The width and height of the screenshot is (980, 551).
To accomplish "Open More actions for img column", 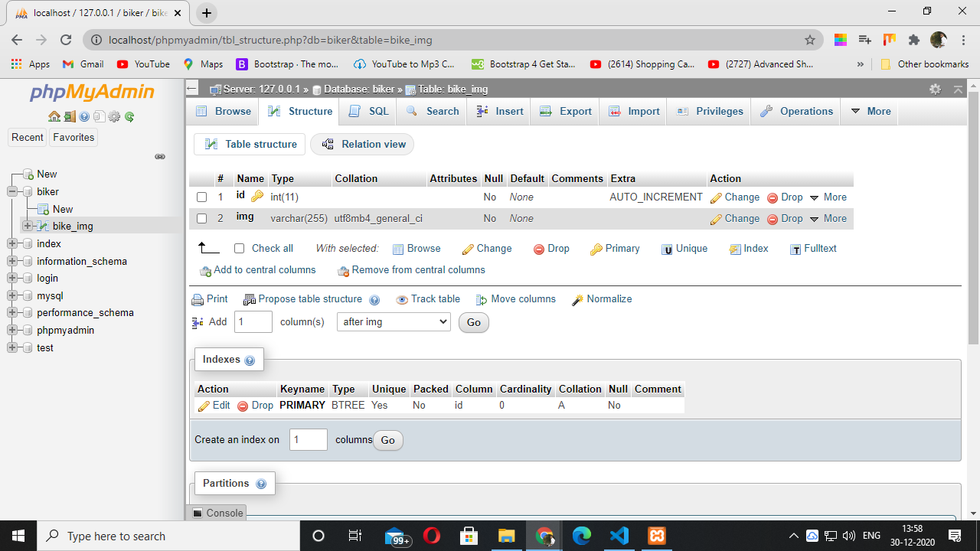I will click(828, 218).
